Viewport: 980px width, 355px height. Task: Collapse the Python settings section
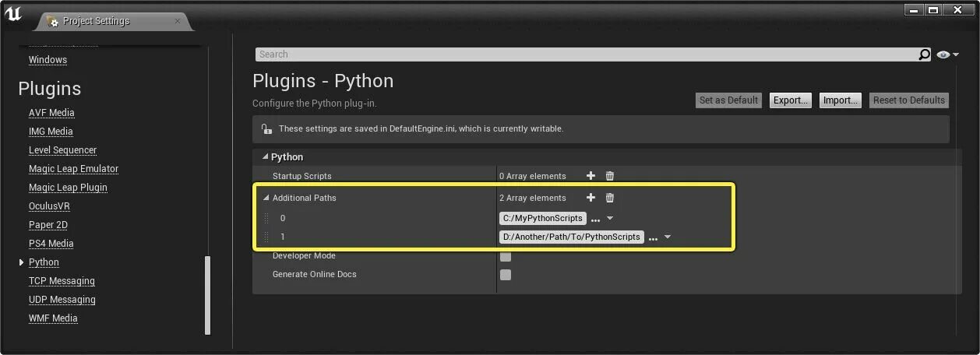(265, 157)
